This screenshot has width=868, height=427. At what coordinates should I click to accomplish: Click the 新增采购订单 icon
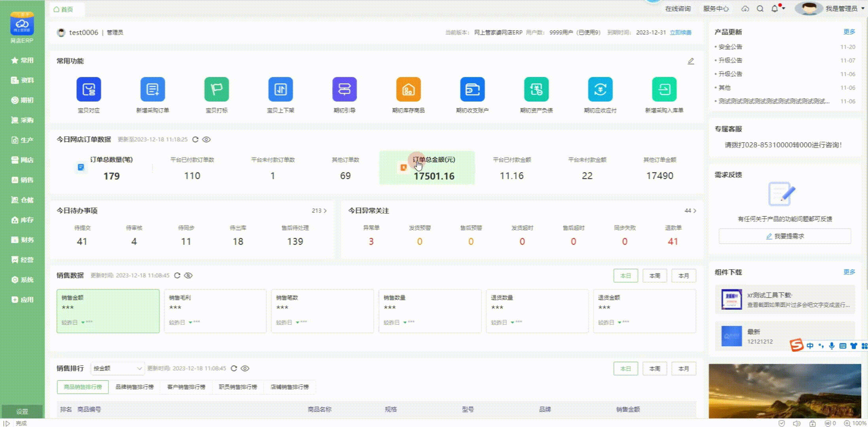(x=153, y=89)
